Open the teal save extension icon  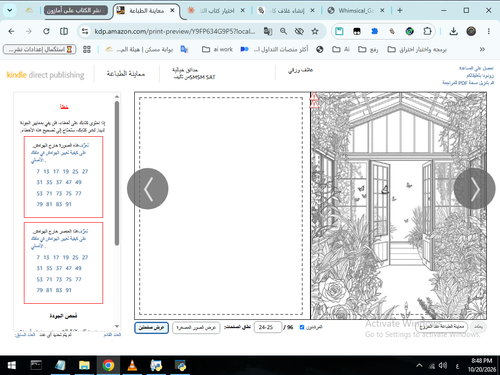coord(339,31)
